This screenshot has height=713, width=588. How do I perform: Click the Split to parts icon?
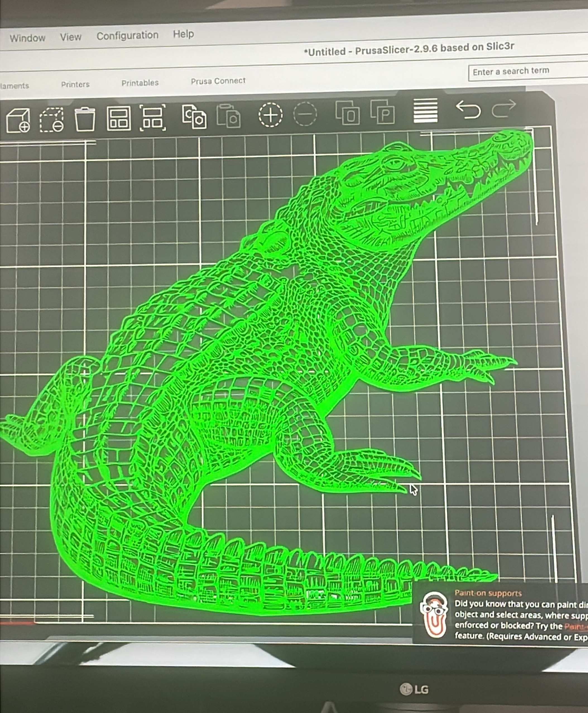(x=382, y=111)
